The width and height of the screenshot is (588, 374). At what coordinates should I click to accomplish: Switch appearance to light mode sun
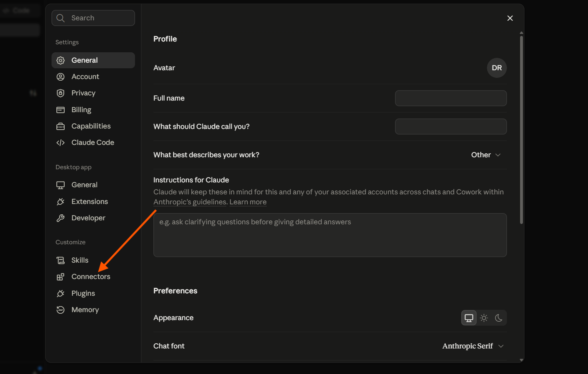point(484,318)
